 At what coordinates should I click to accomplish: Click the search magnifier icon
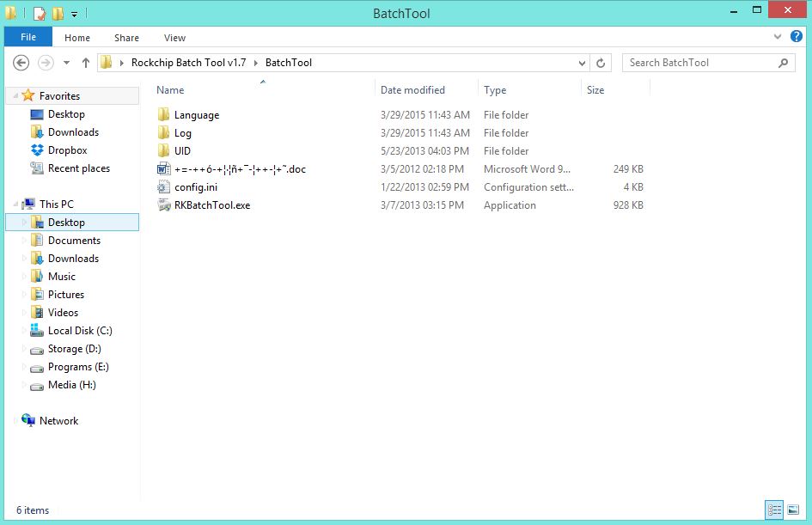coord(783,63)
